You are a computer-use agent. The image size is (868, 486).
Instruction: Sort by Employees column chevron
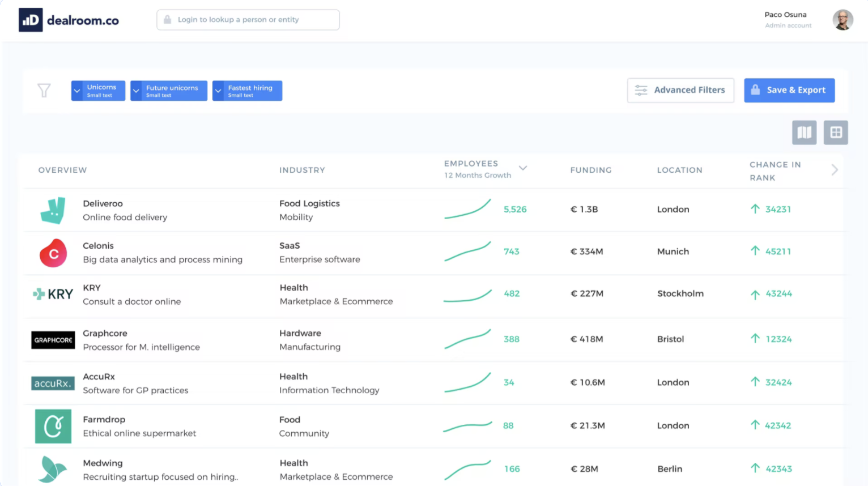(x=523, y=168)
